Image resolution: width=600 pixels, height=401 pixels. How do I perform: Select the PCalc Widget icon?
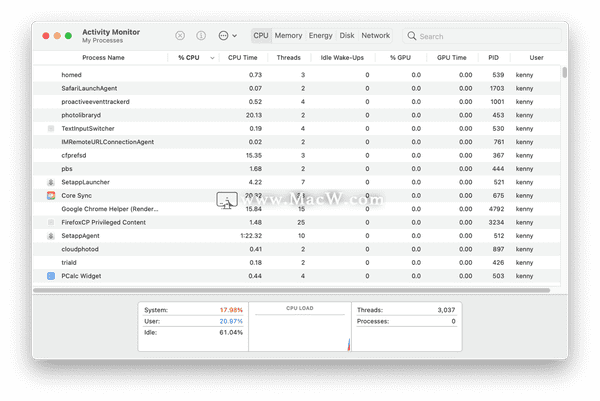[x=51, y=276]
